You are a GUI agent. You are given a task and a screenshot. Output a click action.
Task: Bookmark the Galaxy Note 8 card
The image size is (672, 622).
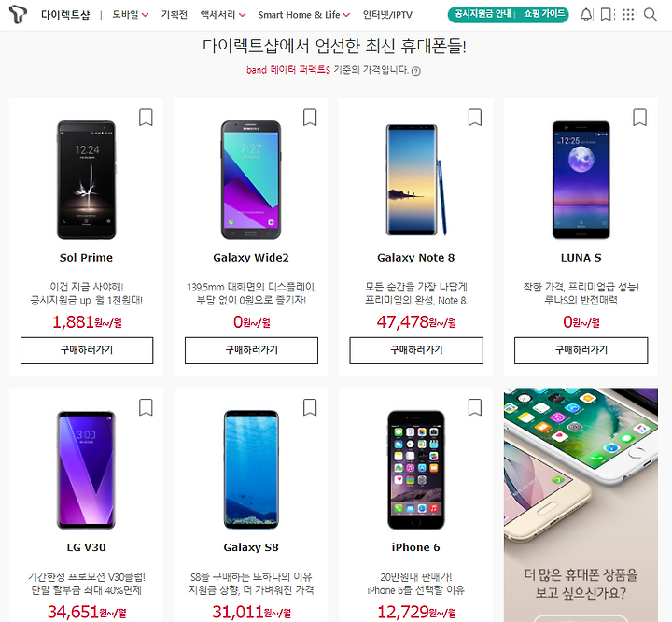click(x=474, y=117)
